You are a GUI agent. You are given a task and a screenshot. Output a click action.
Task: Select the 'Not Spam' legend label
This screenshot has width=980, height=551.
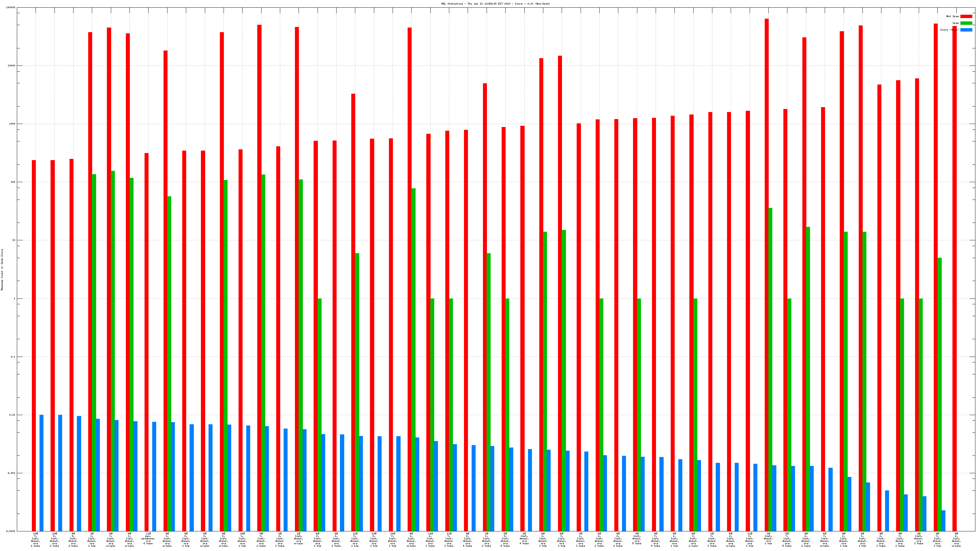952,16
